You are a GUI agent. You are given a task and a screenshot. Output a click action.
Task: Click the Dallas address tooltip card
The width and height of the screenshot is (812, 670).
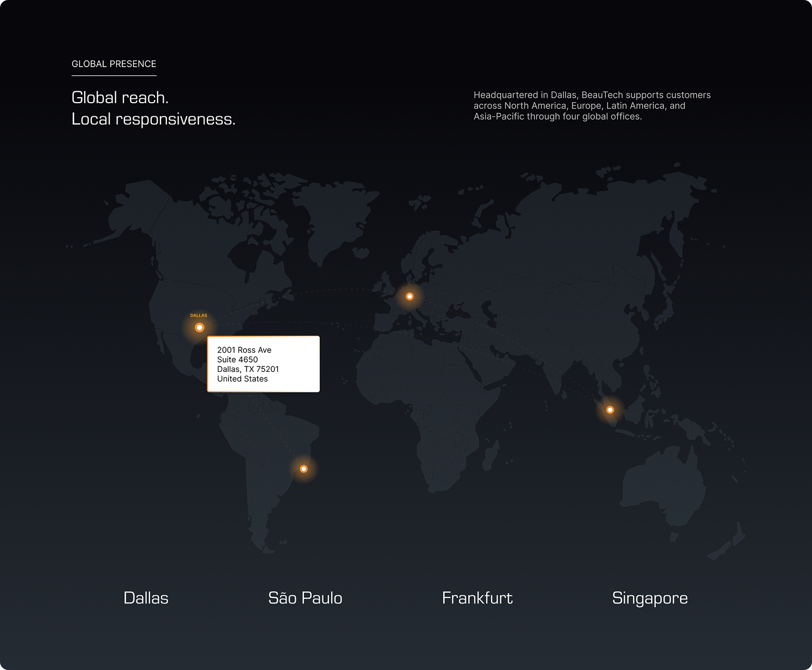pos(264,364)
